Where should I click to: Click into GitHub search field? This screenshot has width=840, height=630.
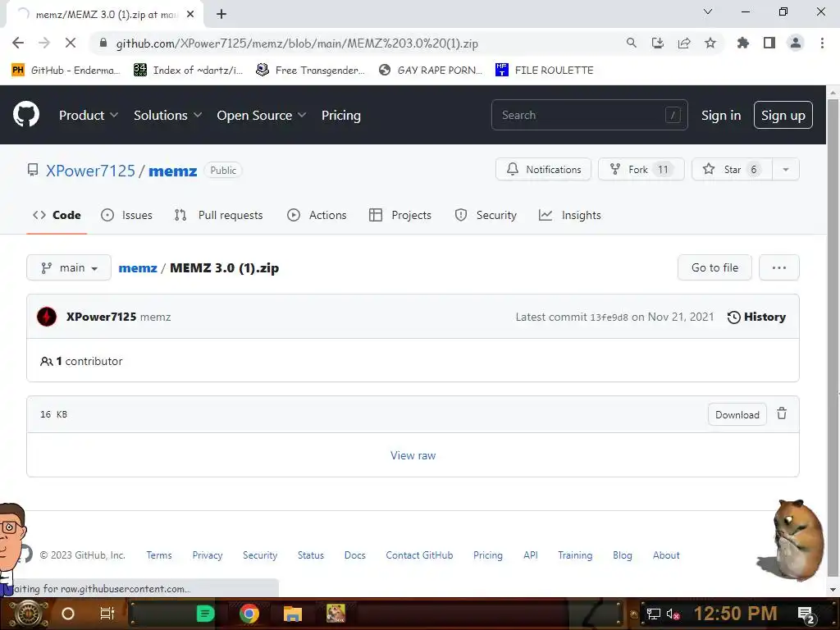[x=589, y=115]
